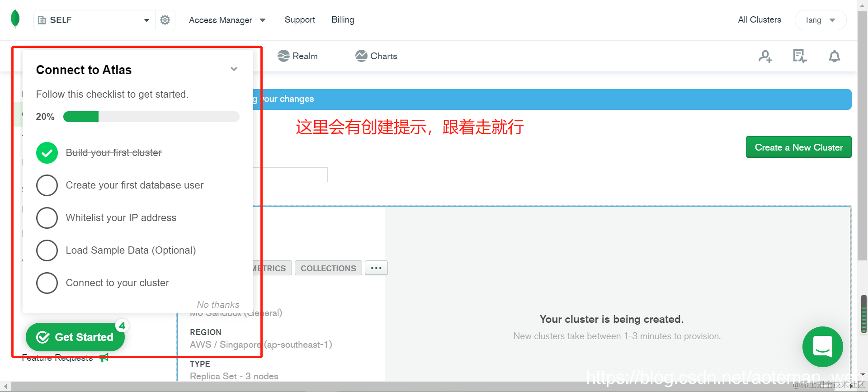Switch to the Charts tab
The width and height of the screenshot is (868, 392).
click(x=376, y=56)
